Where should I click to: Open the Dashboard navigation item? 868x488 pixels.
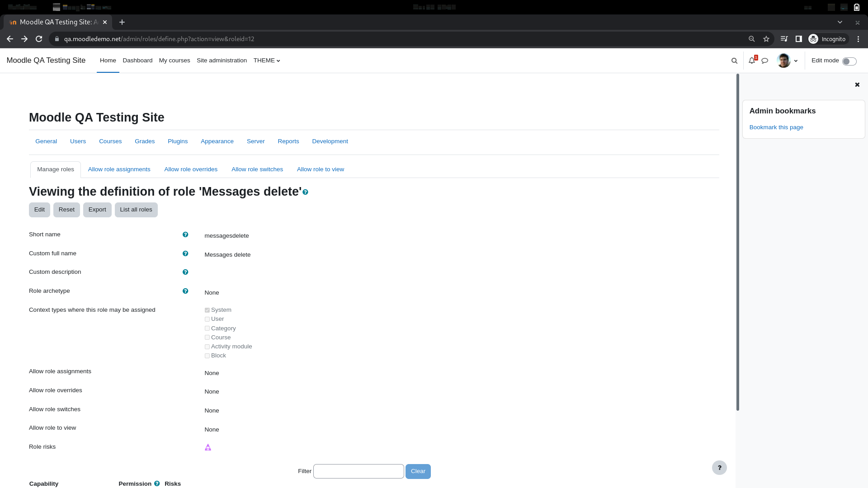click(x=137, y=61)
